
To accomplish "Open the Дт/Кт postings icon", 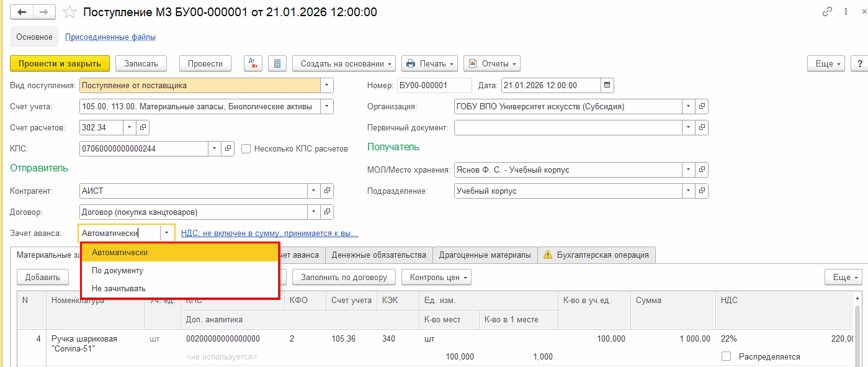I will pos(253,63).
